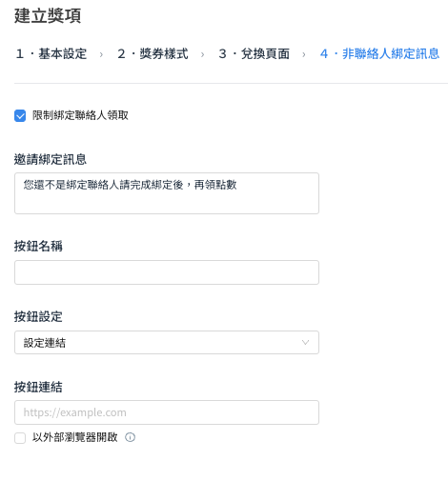Switch to step 2・獎券樣式

click(153, 53)
